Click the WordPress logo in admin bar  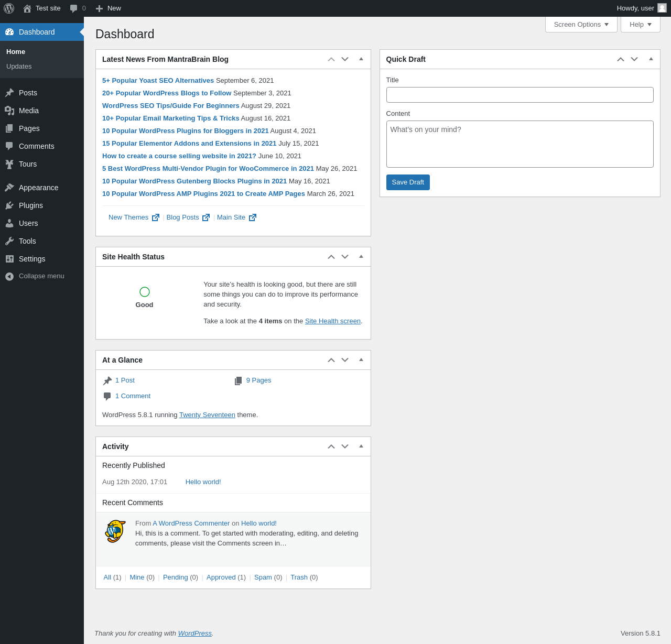click(x=9, y=8)
